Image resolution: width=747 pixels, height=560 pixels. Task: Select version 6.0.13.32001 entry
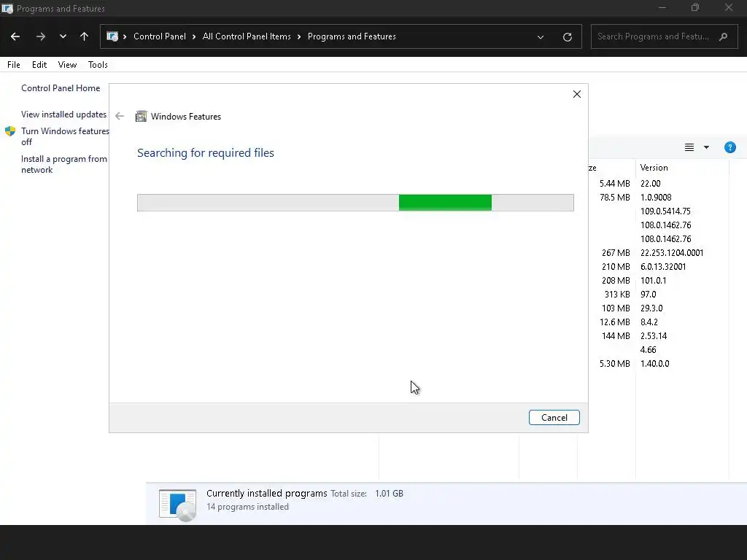pyautogui.click(x=663, y=267)
